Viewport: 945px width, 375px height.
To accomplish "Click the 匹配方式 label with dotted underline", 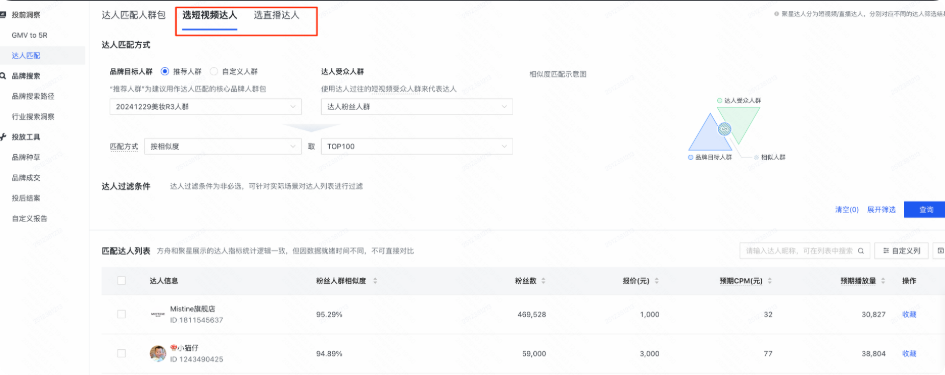I will click(124, 147).
